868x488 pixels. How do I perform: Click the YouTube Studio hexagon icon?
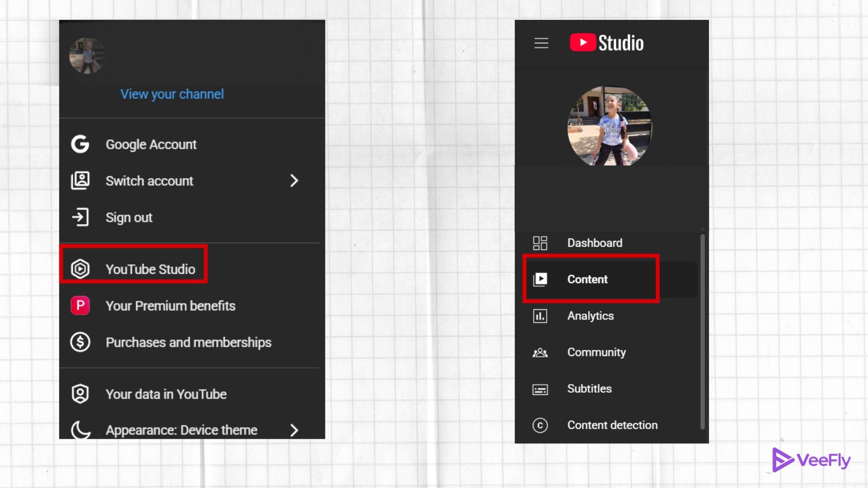pos(80,269)
